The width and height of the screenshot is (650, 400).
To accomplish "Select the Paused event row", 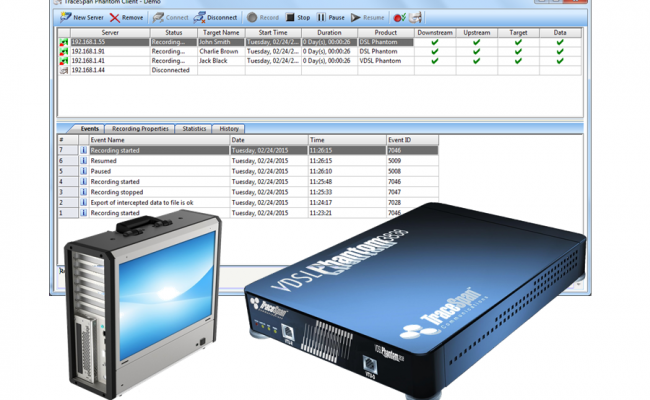I will (248, 171).
